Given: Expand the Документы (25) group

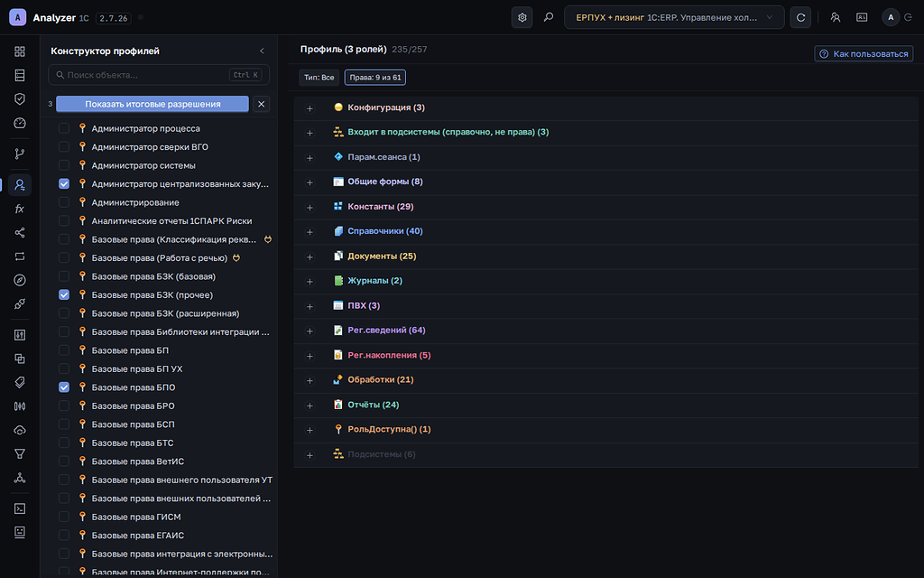Looking at the screenshot, I should [310, 257].
